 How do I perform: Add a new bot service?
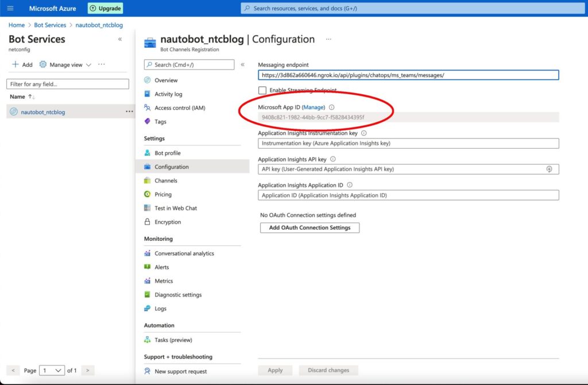[22, 64]
